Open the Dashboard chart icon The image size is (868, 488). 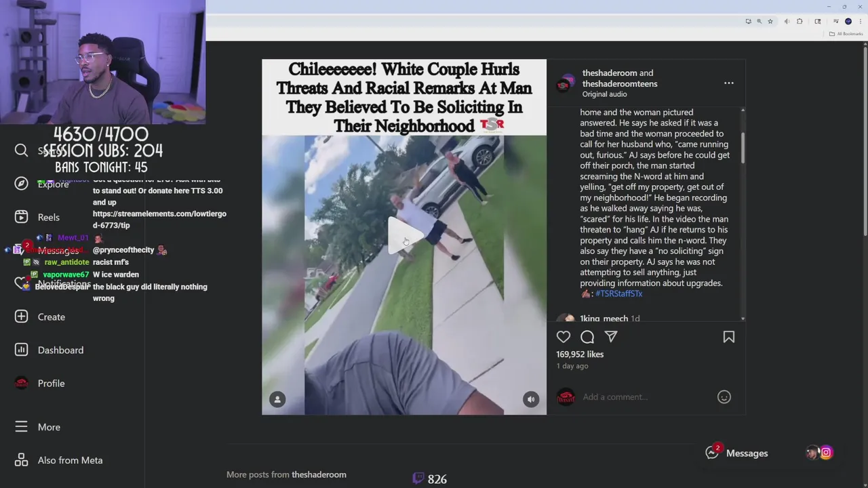(22, 350)
